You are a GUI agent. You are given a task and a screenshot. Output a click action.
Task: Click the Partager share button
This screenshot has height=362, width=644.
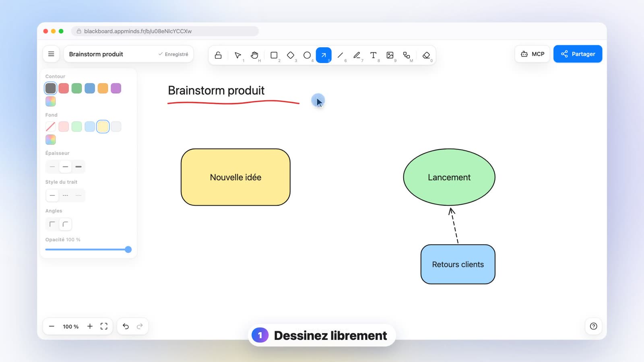coord(578,54)
